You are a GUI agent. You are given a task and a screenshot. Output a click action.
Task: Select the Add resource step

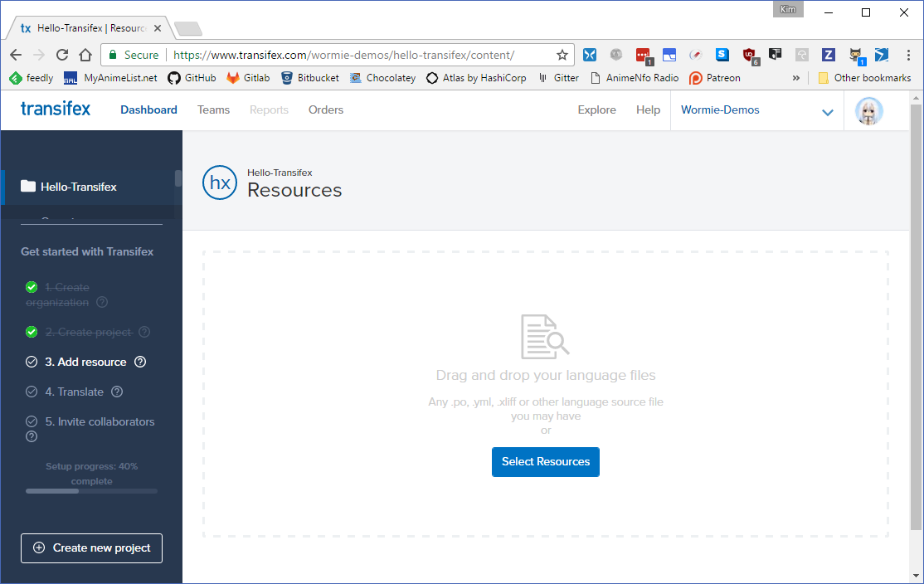tap(76, 362)
